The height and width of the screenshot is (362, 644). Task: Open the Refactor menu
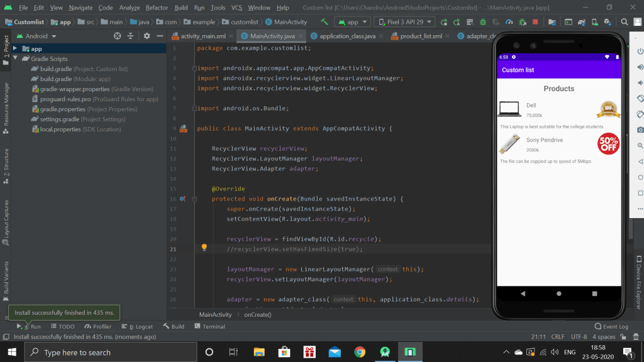[x=157, y=8]
